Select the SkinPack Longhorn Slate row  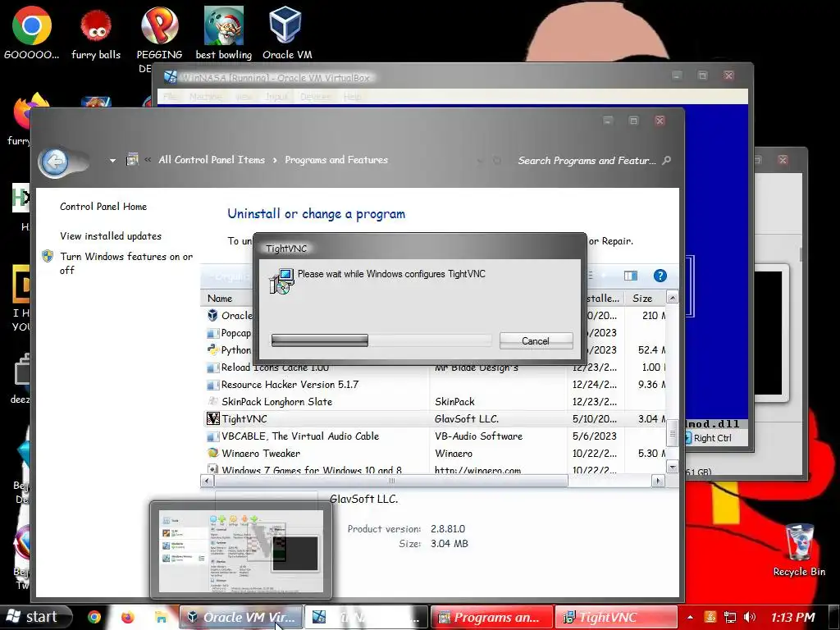(435, 401)
